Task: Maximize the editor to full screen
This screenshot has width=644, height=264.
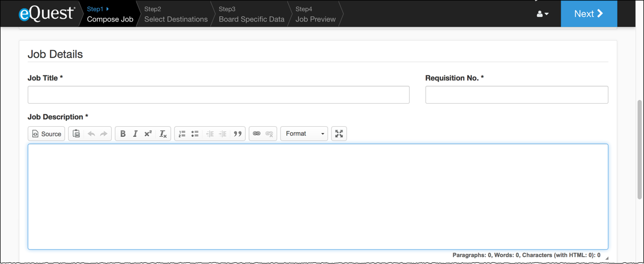Action: point(339,134)
